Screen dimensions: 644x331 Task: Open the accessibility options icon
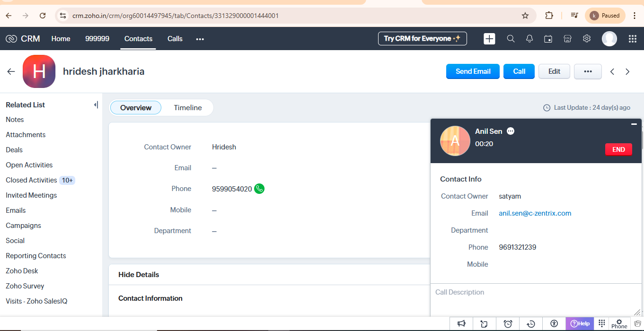point(554,323)
